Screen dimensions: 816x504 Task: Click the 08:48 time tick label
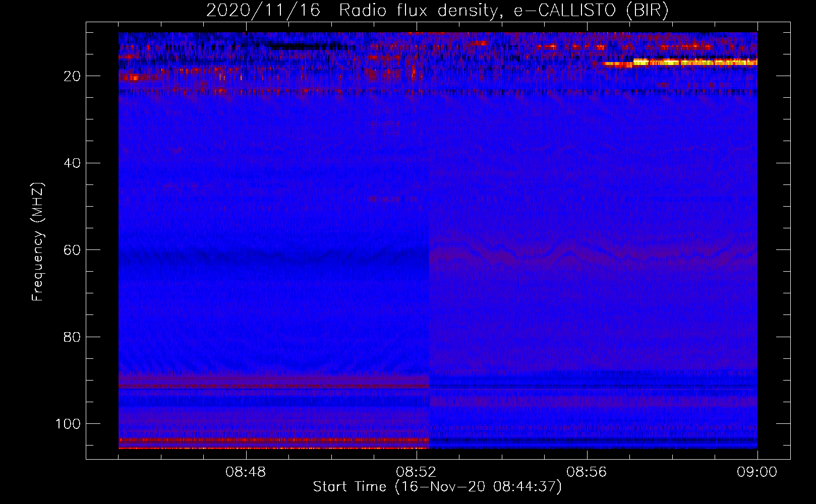[x=246, y=472]
